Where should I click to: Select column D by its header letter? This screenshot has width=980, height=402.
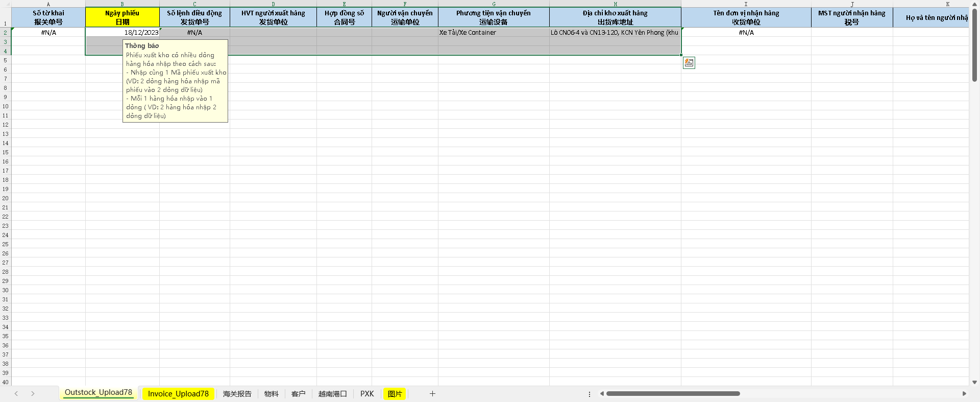[x=273, y=4]
